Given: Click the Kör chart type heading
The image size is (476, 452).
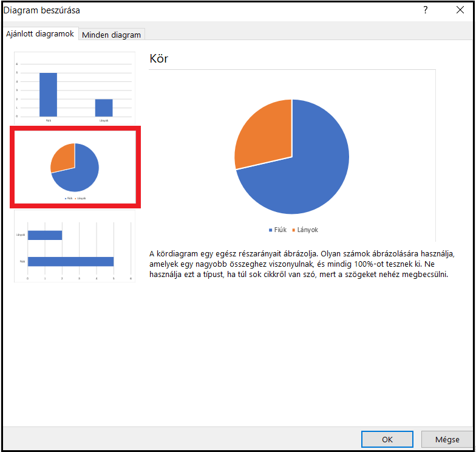Looking at the screenshot, I should pos(158,59).
